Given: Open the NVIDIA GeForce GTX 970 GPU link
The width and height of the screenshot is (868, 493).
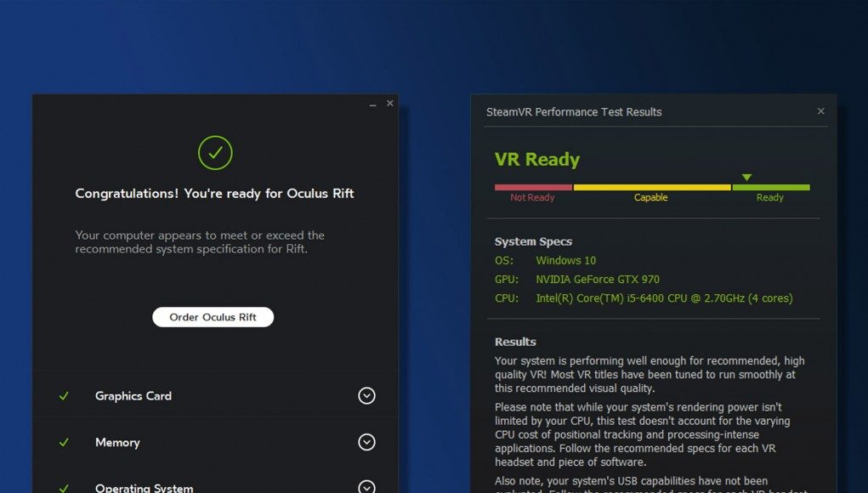Looking at the screenshot, I should [598, 279].
